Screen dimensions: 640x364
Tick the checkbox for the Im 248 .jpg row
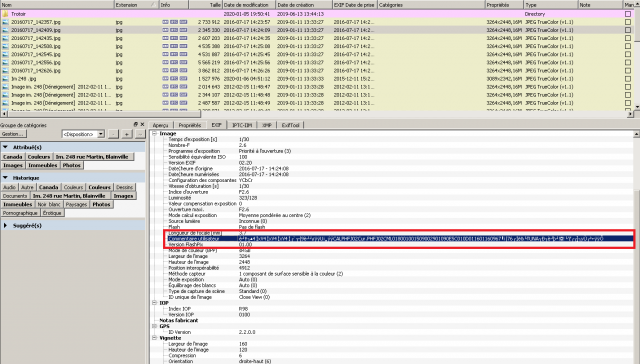628,79
